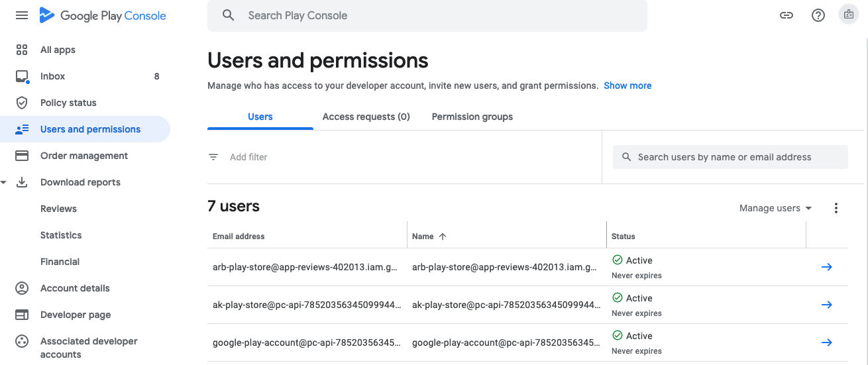This screenshot has height=365, width=868.
Task: Switch to the Users tab
Action: coord(260,117)
